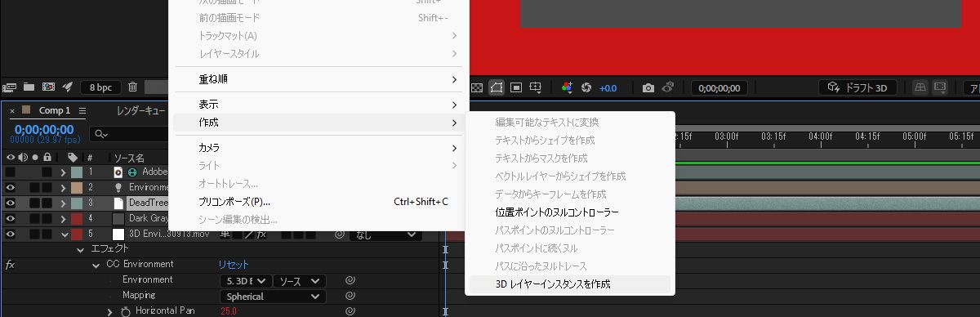Viewport: 980px width, 317px height.
Task: Click the ソース名 column header
Action: click(x=128, y=158)
